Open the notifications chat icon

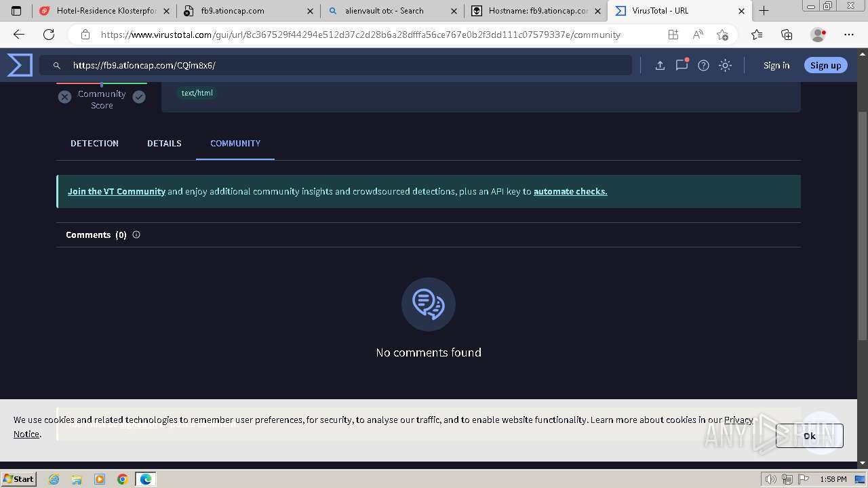tap(682, 65)
